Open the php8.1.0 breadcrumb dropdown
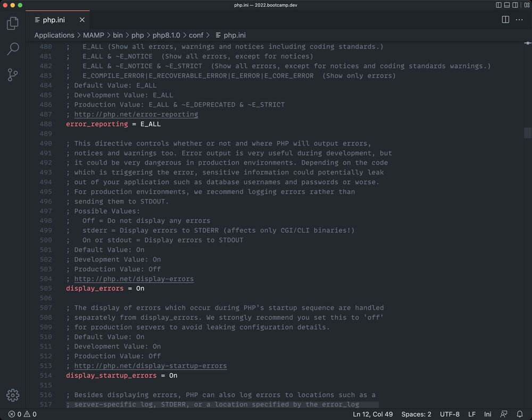The image size is (532, 420). tap(167, 35)
